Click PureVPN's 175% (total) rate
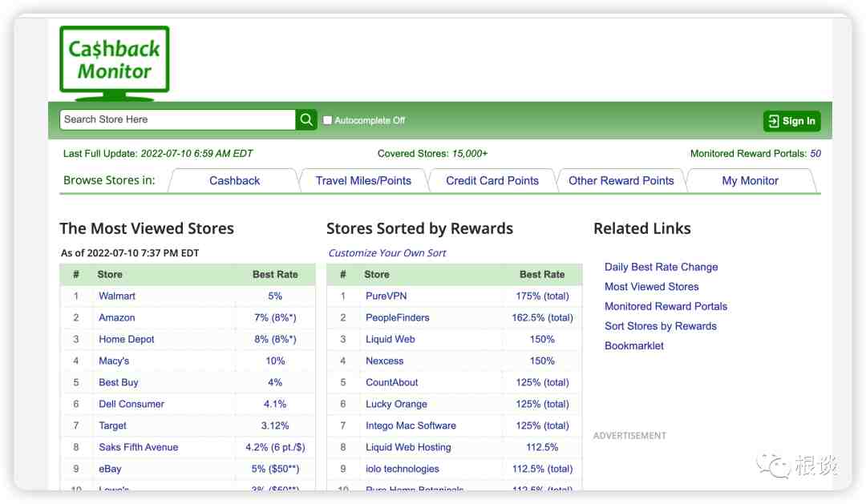This screenshot has width=866, height=504. click(x=542, y=296)
